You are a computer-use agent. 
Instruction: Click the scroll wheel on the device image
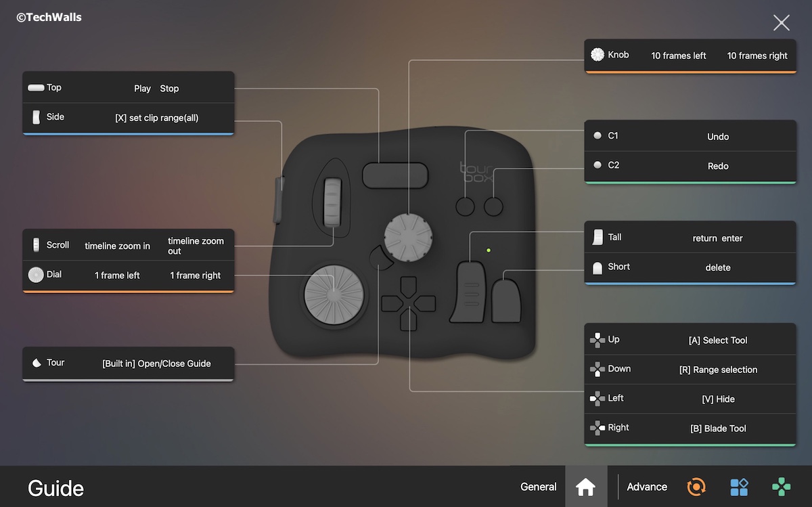[x=332, y=201]
